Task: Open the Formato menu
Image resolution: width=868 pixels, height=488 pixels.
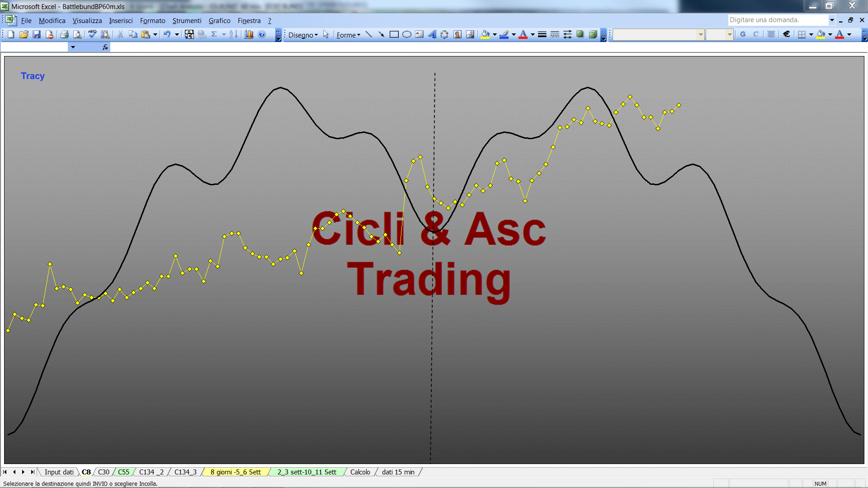Action: click(152, 21)
